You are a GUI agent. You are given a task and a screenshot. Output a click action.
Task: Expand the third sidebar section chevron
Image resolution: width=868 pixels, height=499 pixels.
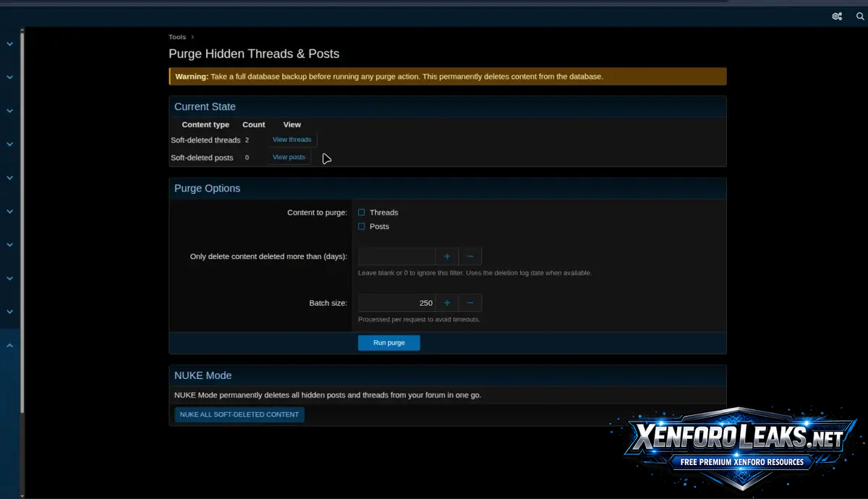tap(10, 111)
